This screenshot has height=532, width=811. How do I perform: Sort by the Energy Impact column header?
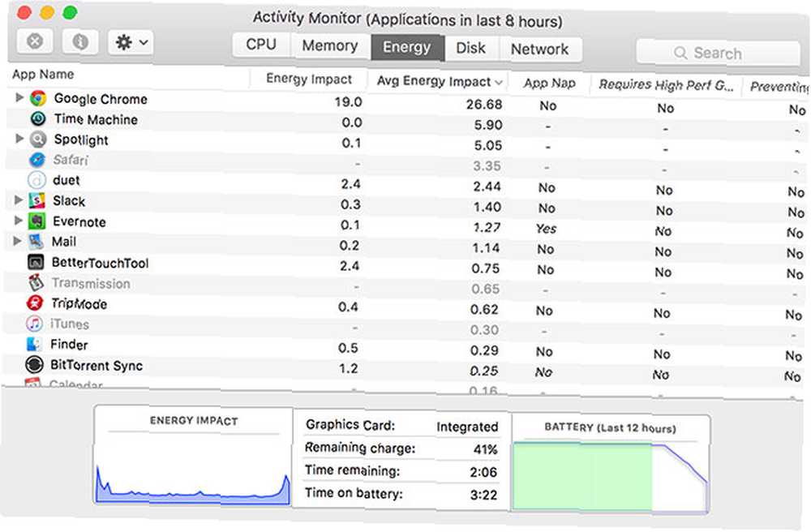point(309,79)
